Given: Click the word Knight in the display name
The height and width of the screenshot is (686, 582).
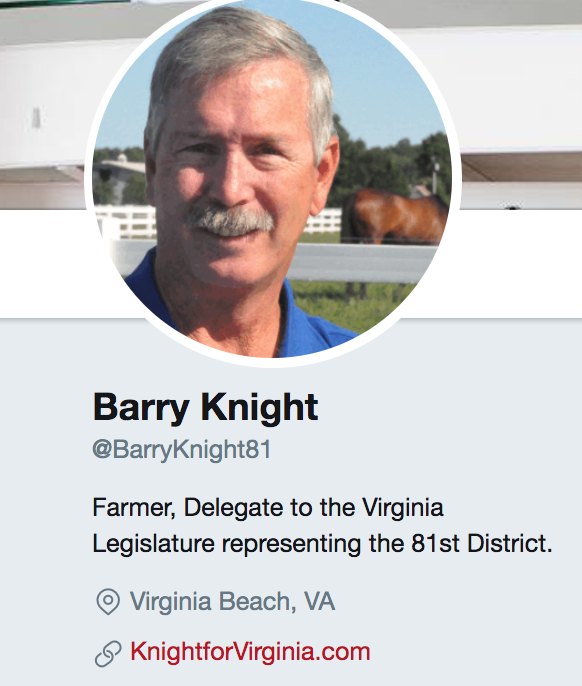Looking at the screenshot, I should [259, 407].
